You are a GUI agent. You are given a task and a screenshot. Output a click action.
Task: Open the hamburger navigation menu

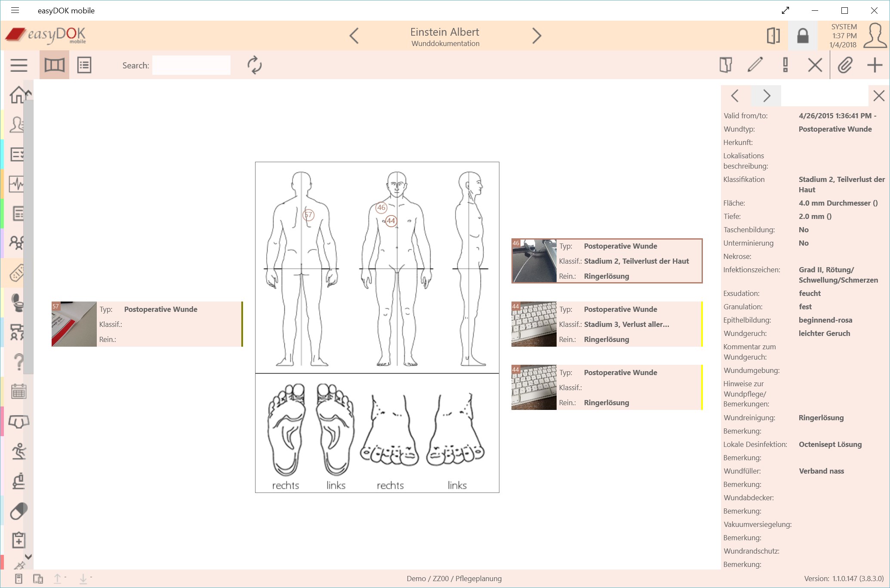[x=18, y=65]
